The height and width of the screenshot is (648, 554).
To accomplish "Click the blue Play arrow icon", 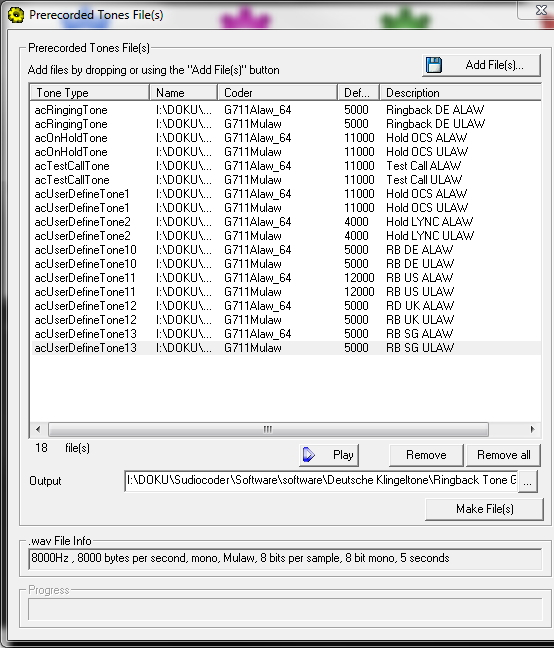I will click(309, 455).
